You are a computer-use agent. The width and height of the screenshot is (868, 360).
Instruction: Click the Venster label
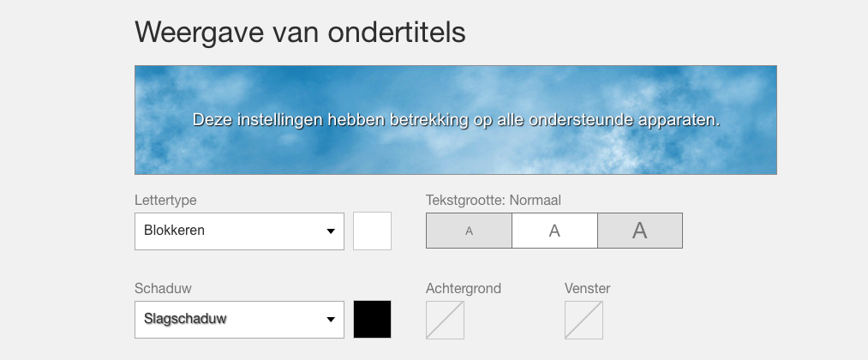point(587,288)
